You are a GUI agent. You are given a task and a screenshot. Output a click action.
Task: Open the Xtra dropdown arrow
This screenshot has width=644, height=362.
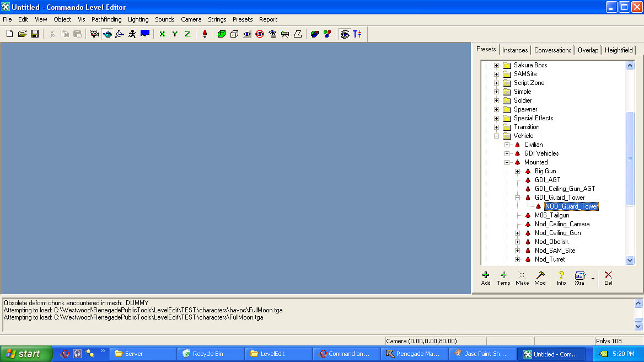pos(593,279)
